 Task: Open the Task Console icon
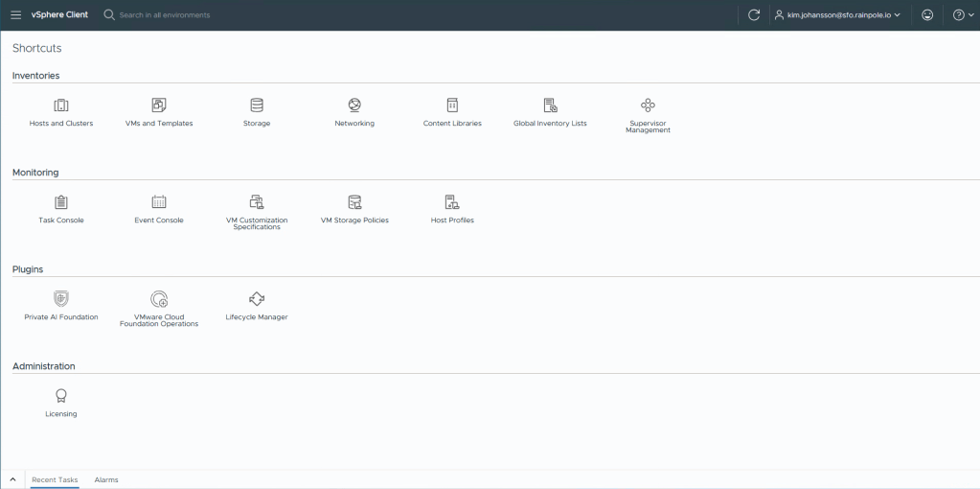tap(61, 202)
